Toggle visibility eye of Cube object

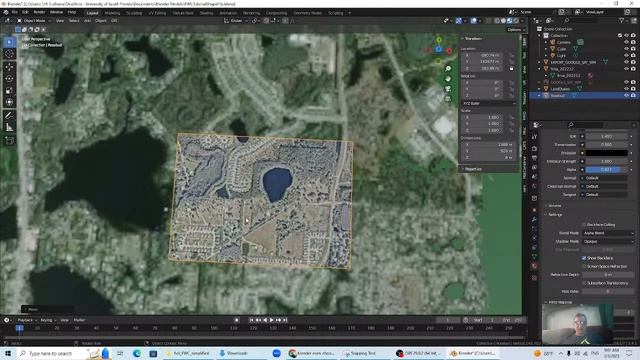click(627, 49)
